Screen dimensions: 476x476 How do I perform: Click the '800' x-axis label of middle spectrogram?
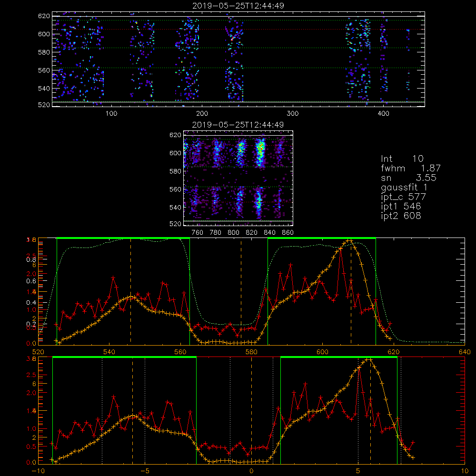(233, 233)
